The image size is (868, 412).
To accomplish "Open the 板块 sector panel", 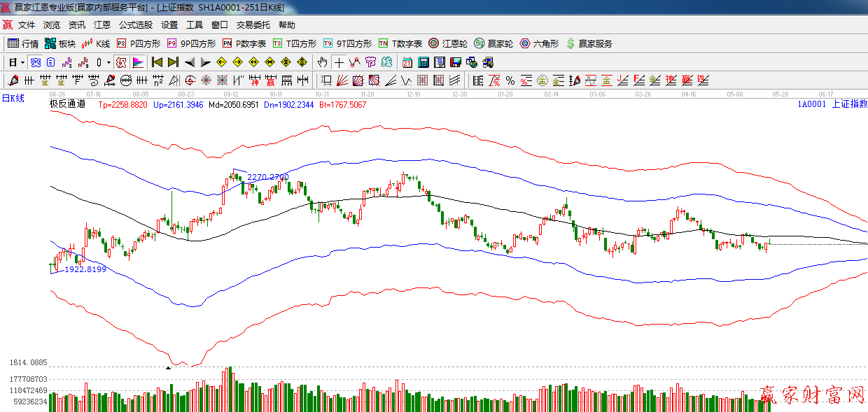I will tap(60, 43).
